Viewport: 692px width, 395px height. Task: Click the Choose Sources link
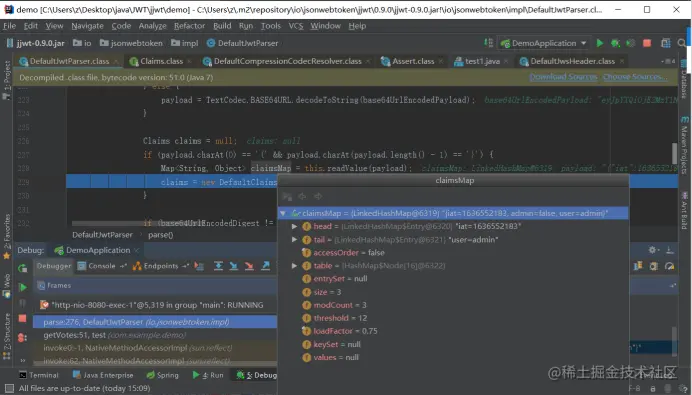[635, 77]
